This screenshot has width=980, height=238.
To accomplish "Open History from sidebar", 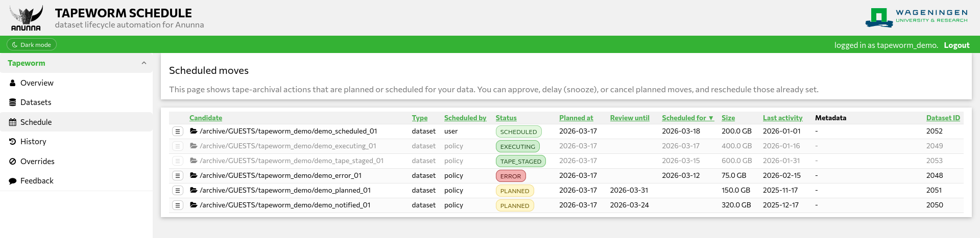I will 33,142.
